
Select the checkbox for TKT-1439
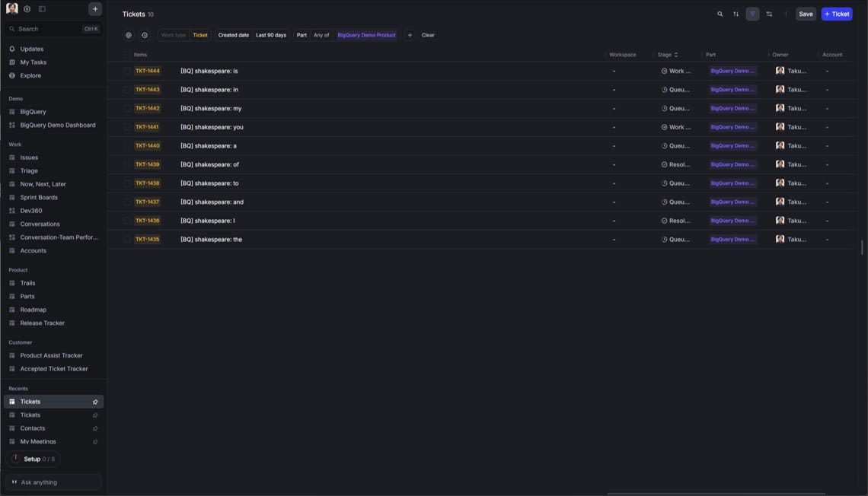point(127,164)
